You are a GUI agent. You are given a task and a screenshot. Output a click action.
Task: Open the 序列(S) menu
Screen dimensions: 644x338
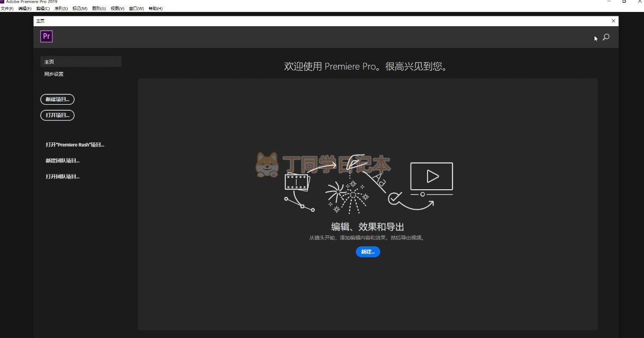[61, 9]
